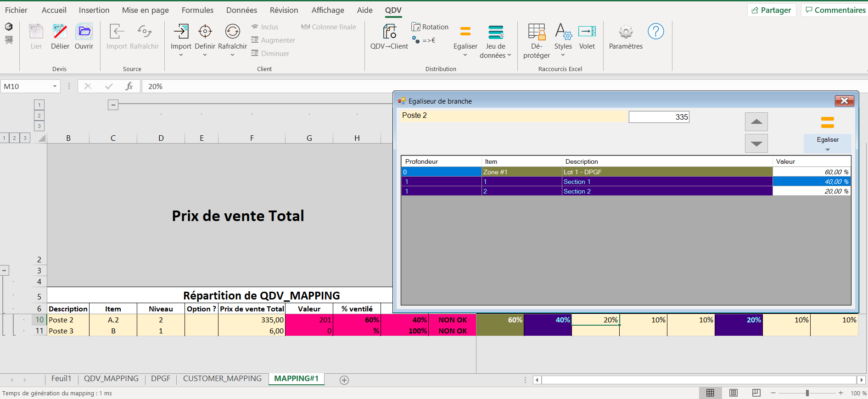Collapse column group with minus button
The height and width of the screenshot is (399, 868).
click(x=113, y=105)
